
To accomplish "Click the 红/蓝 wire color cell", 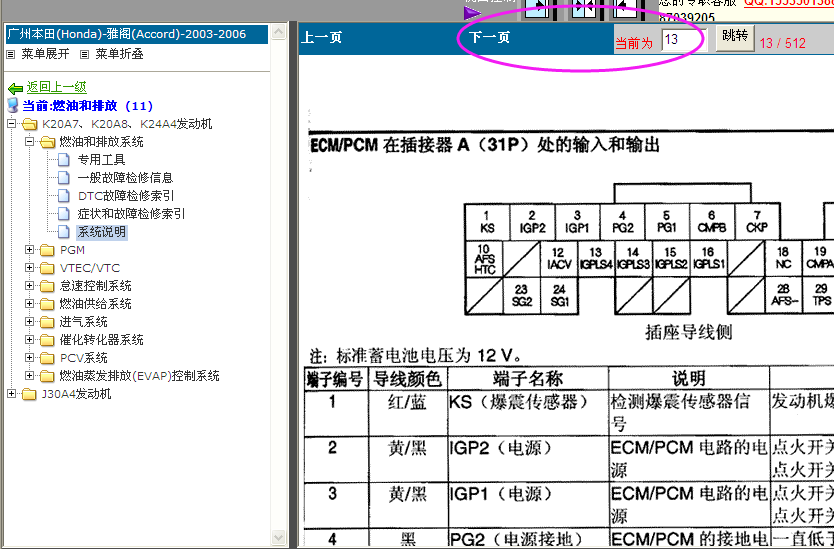I will click(408, 413).
